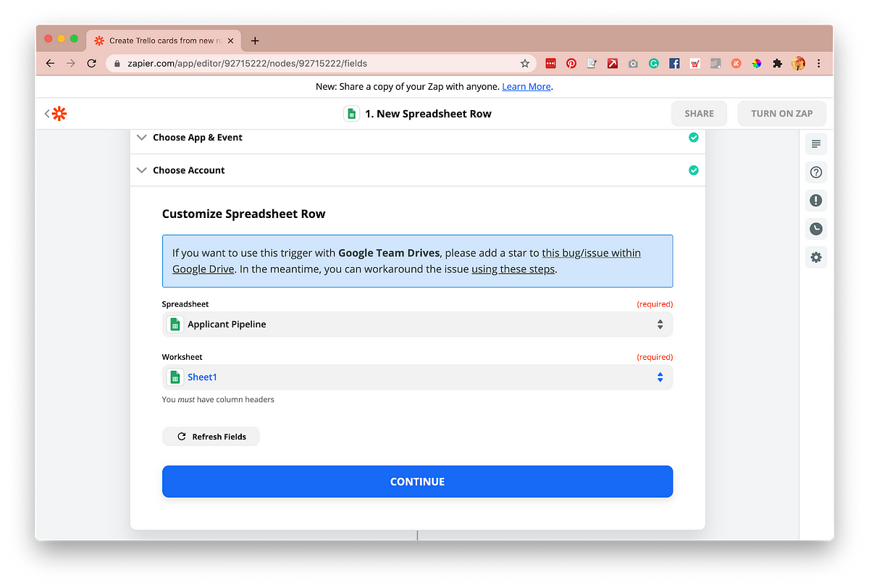
Task: Open the 'using these steps' link
Action: (x=513, y=269)
